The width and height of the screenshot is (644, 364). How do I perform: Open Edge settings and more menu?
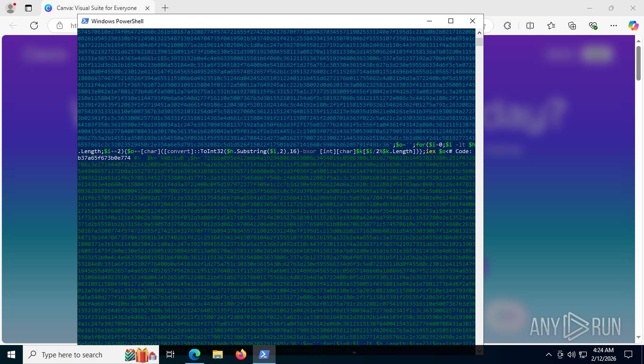click(x=614, y=26)
